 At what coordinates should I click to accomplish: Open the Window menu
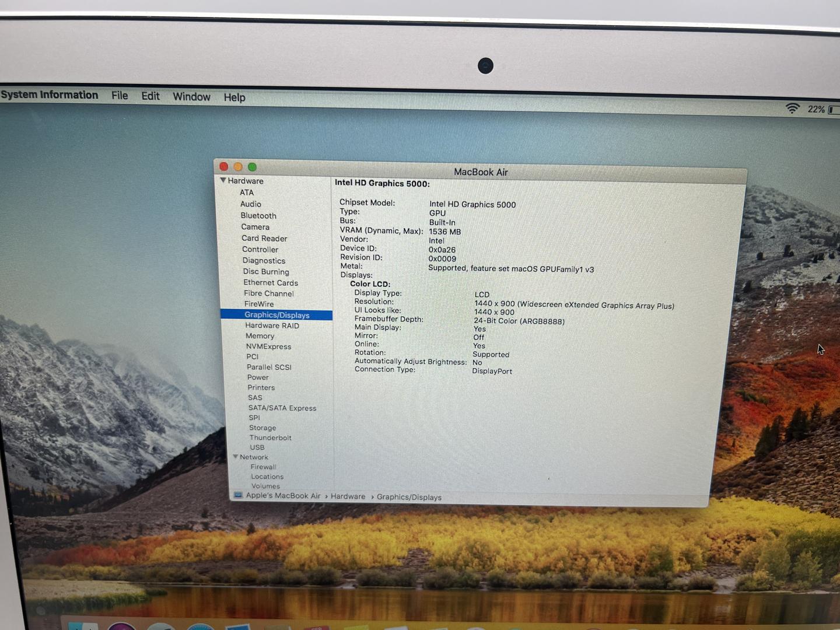pyautogui.click(x=191, y=97)
